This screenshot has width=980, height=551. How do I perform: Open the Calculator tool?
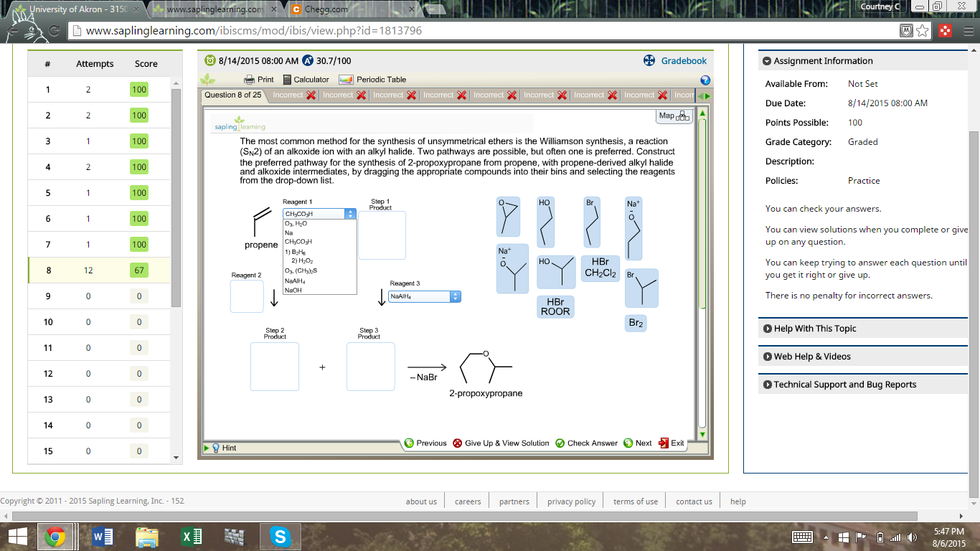click(x=306, y=80)
